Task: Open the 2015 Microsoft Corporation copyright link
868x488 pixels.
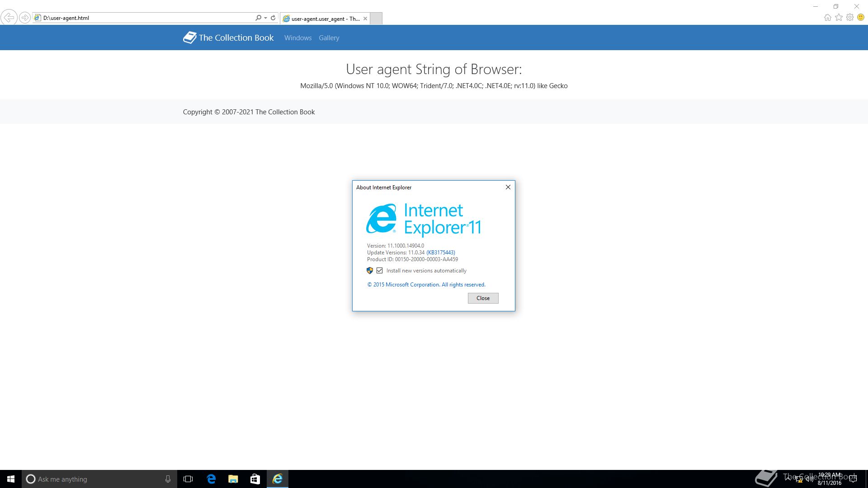Action: (426, 285)
